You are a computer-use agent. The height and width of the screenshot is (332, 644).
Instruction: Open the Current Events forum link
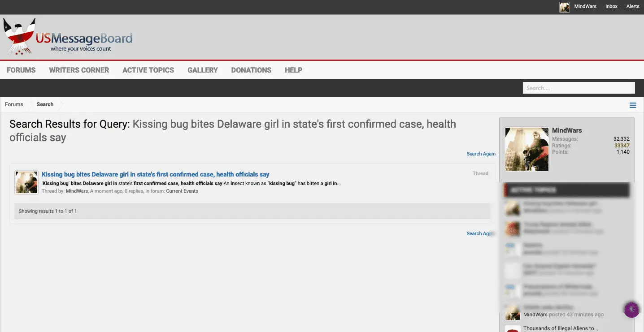[182, 191]
